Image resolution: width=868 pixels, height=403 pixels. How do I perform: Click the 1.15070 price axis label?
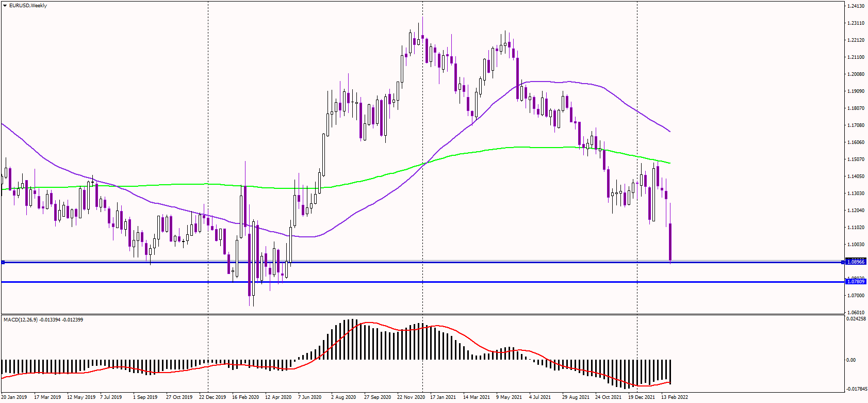point(856,159)
